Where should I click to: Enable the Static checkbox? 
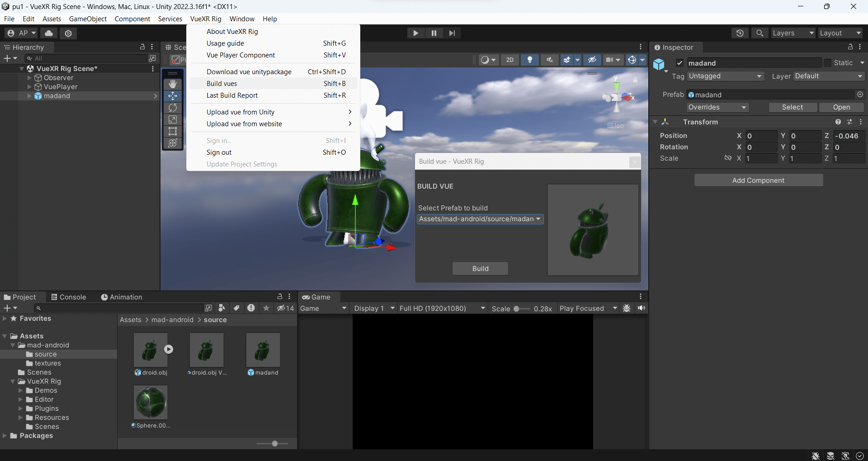click(827, 63)
